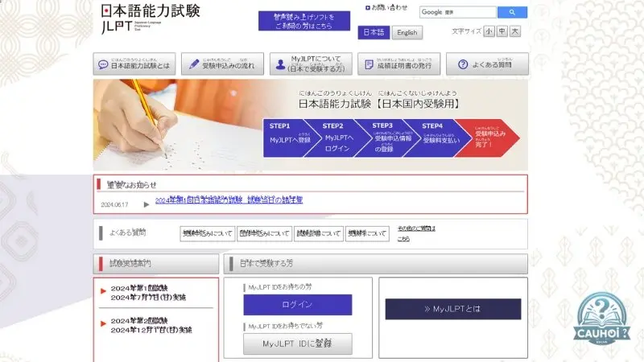The height and width of the screenshot is (362, 644).
Task: Open the よくある質問 top menu
Action: tap(487, 64)
